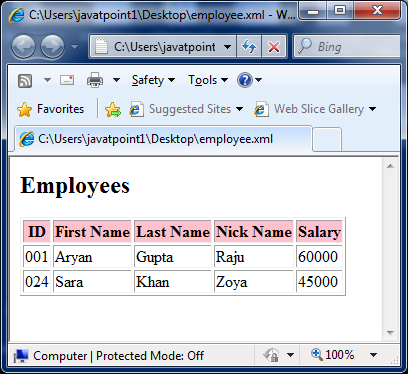
Task: Expand the Web Slice Gallery dropdown arrow
Action: (373, 109)
